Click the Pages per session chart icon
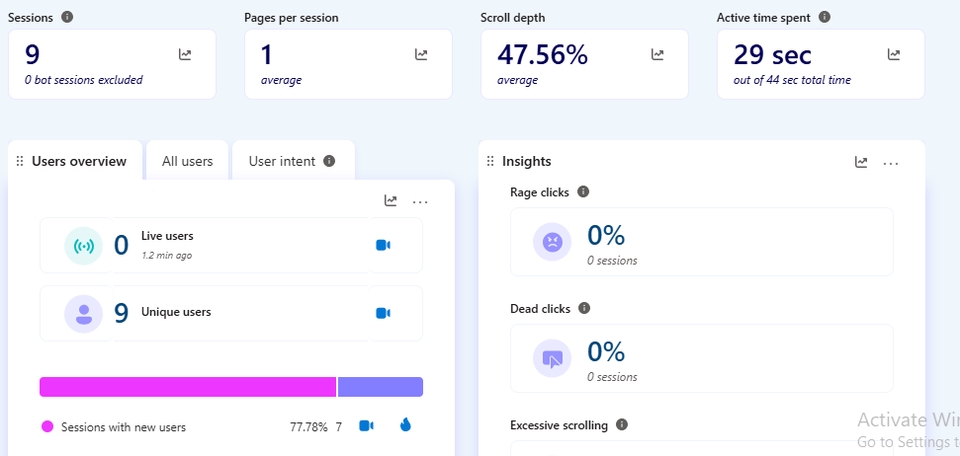 [421, 55]
